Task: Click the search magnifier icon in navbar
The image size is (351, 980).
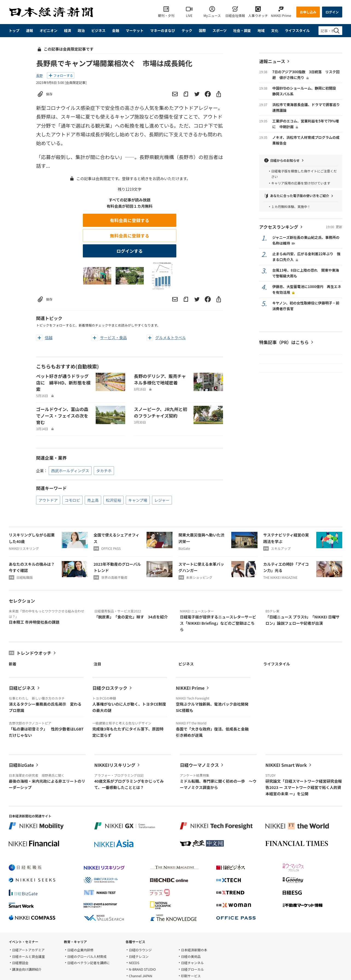Action: tap(336, 30)
